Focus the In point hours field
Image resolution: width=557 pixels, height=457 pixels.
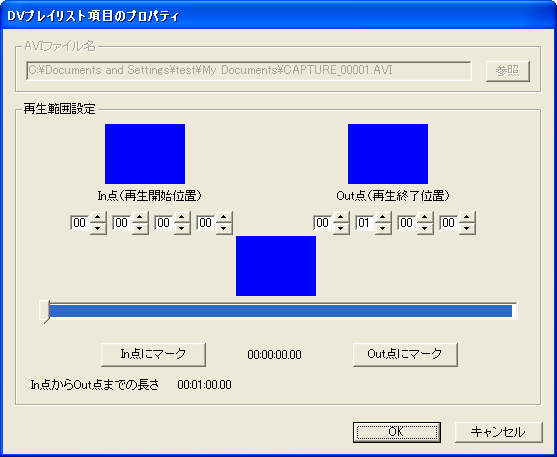point(80,223)
